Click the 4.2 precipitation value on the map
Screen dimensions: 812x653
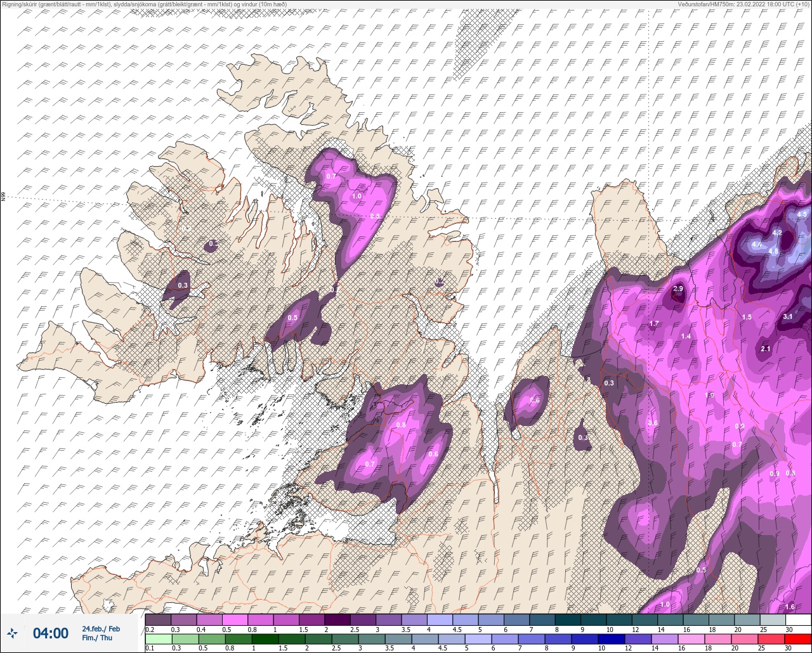[x=777, y=233]
